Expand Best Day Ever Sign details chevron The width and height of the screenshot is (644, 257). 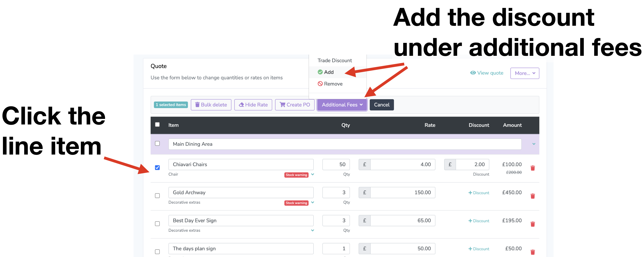tap(313, 230)
